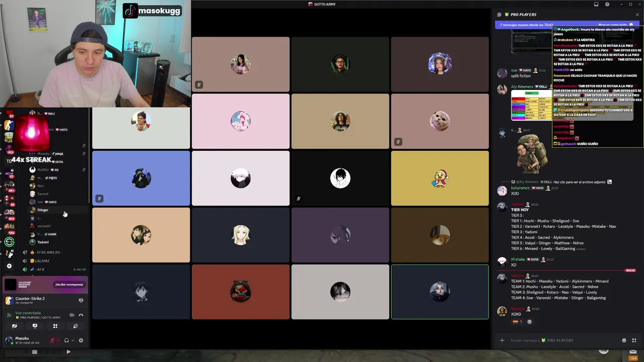Open the headphone output options arrow
644x362 pixels.
[73, 340]
